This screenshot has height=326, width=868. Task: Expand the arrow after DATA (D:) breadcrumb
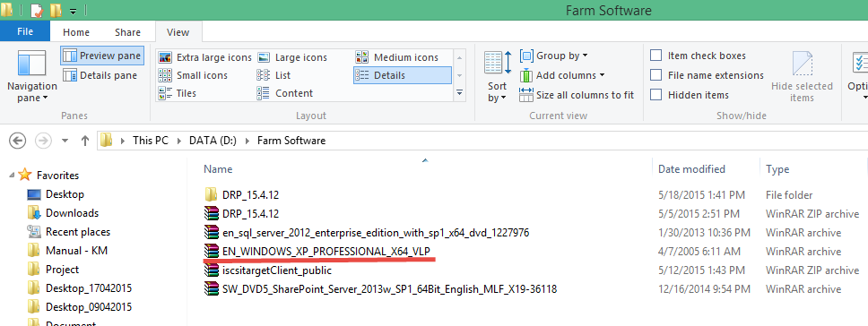click(x=247, y=141)
